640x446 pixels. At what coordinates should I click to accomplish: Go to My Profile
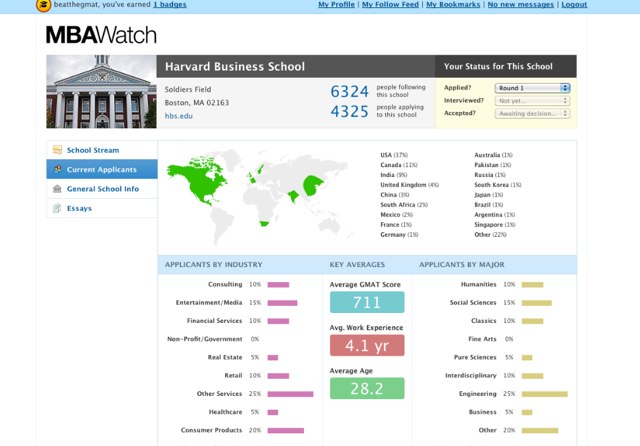click(336, 4)
